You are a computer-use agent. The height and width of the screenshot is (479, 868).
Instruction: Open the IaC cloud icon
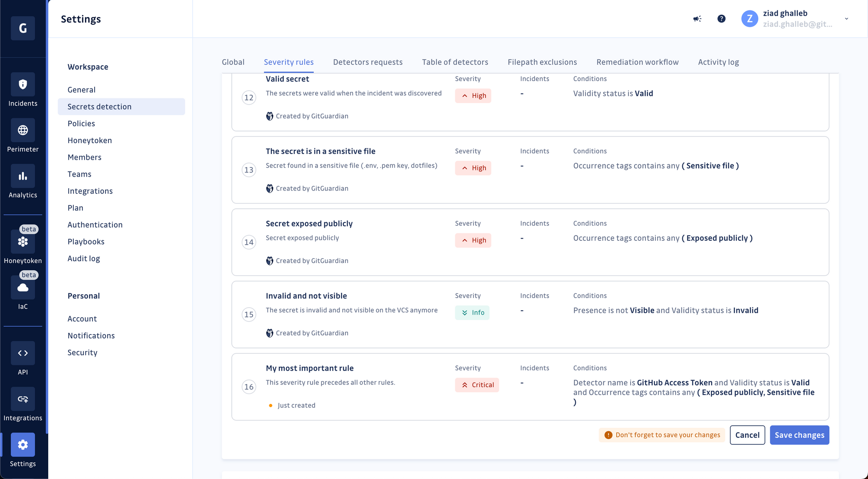(23, 288)
